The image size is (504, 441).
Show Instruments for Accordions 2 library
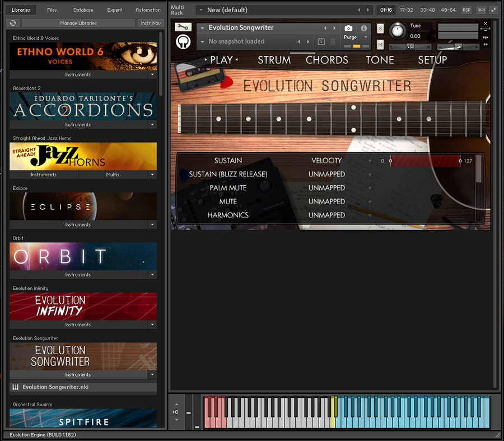click(x=78, y=125)
